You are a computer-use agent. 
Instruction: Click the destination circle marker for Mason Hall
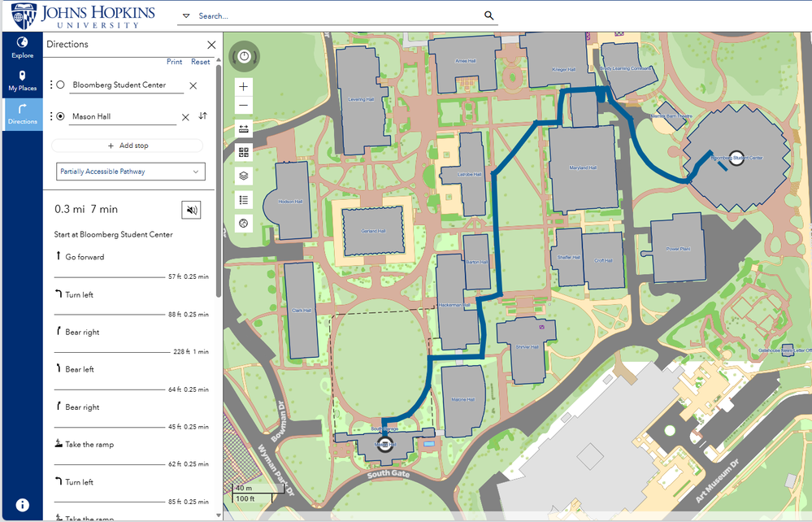click(x=61, y=116)
